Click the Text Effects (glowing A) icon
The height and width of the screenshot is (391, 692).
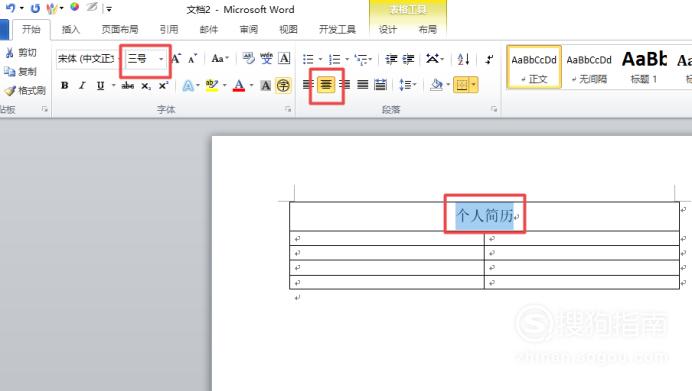coord(188,85)
